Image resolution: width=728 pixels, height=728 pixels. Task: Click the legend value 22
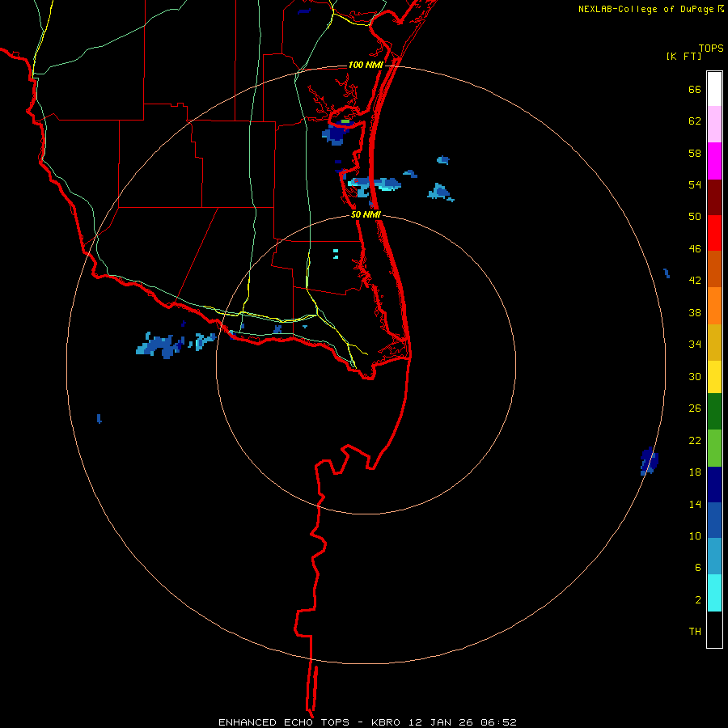tap(695, 441)
